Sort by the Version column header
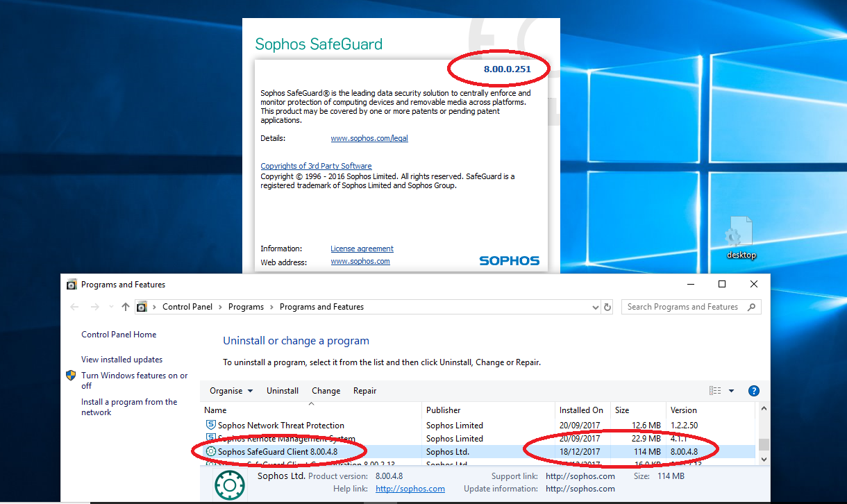This screenshot has width=847, height=504. pos(711,410)
